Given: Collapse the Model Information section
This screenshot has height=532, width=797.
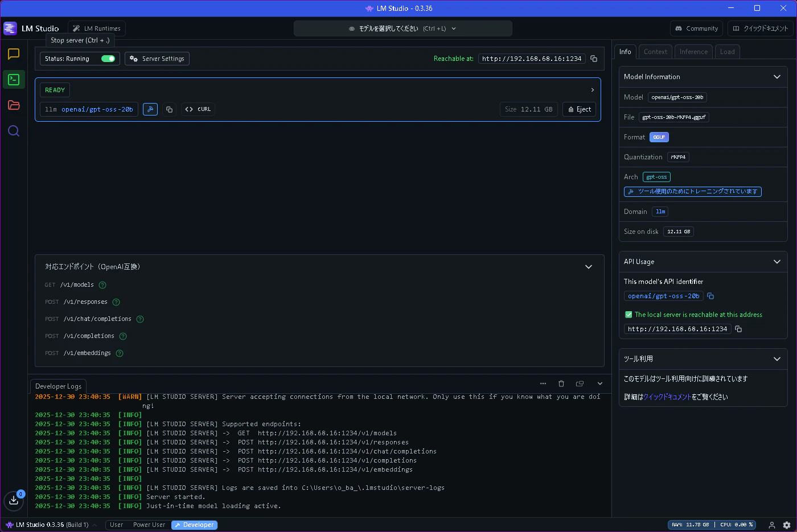Looking at the screenshot, I should (777, 77).
